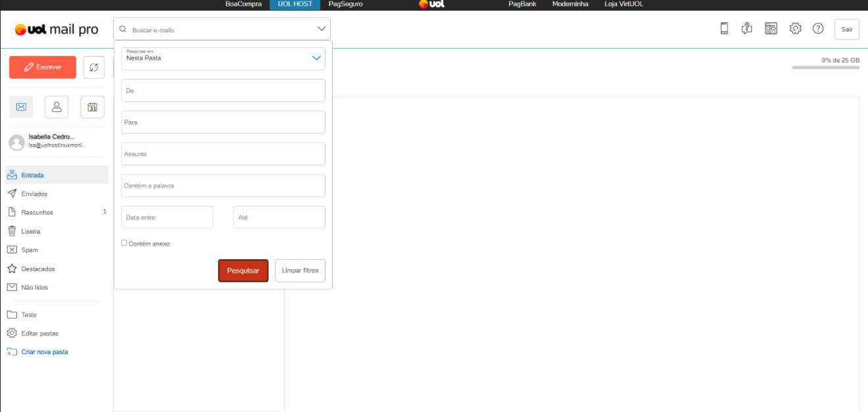Switch to the mail envelope view icon
The width and height of the screenshot is (868, 412).
[21, 107]
